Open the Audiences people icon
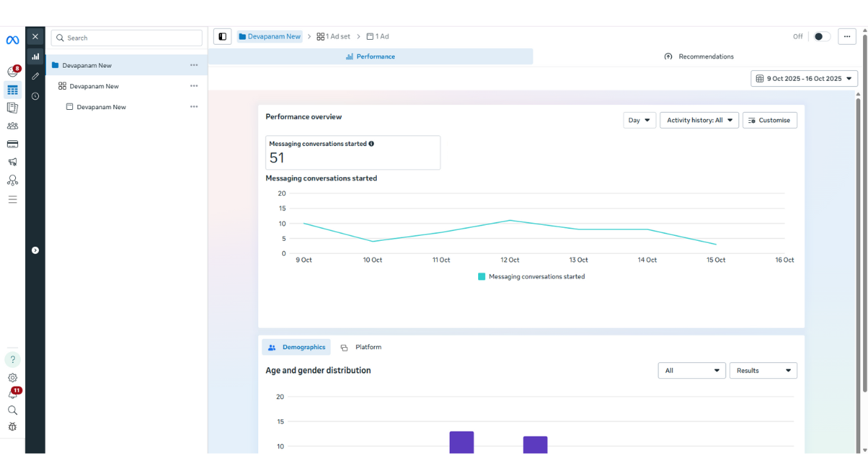 [x=12, y=126]
